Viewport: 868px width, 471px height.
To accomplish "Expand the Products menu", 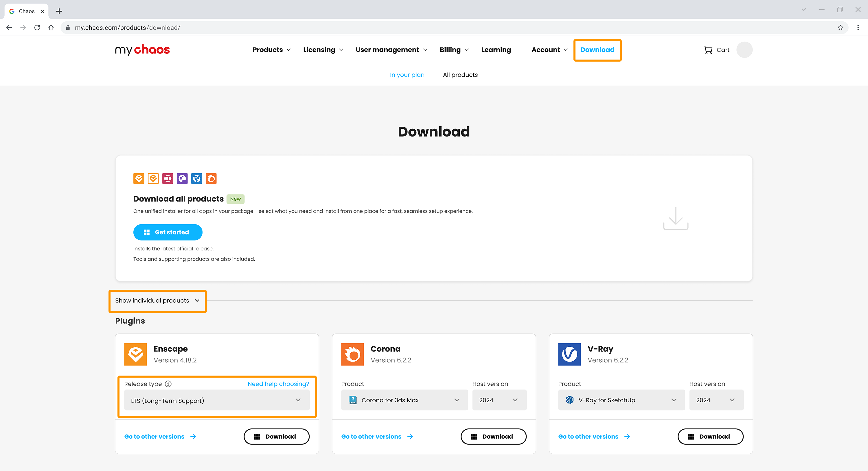I will coord(272,50).
